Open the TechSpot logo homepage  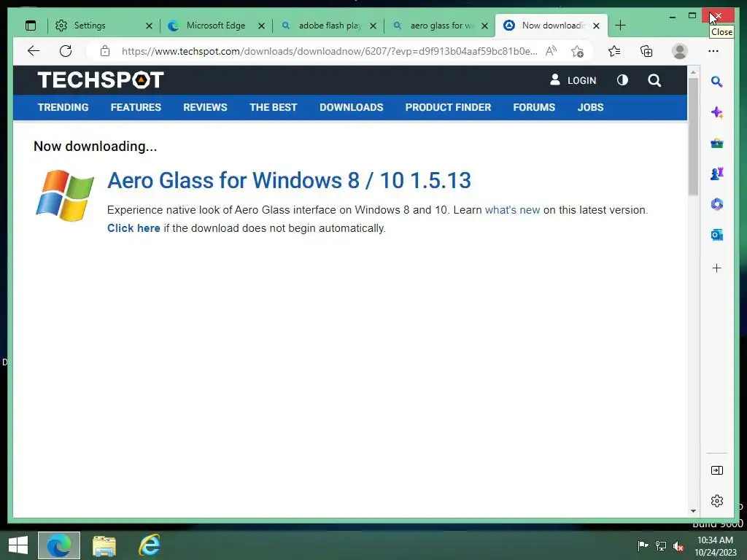pos(101,80)
